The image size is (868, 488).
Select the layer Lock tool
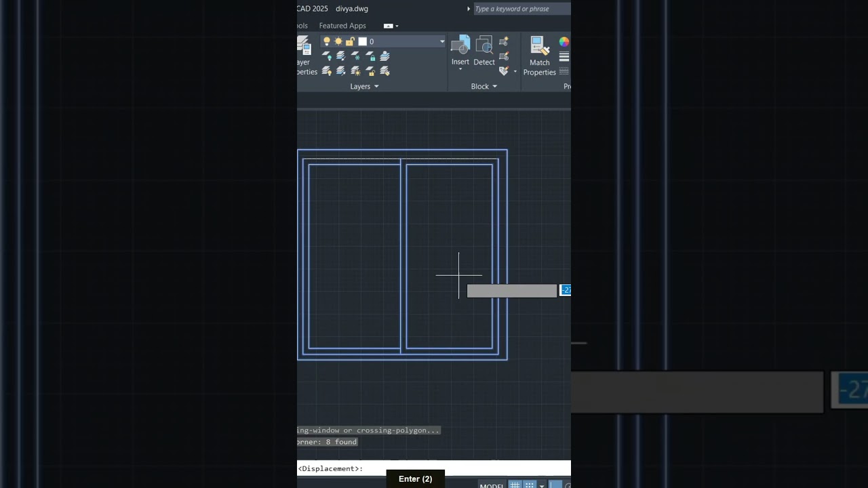point(370,56)
